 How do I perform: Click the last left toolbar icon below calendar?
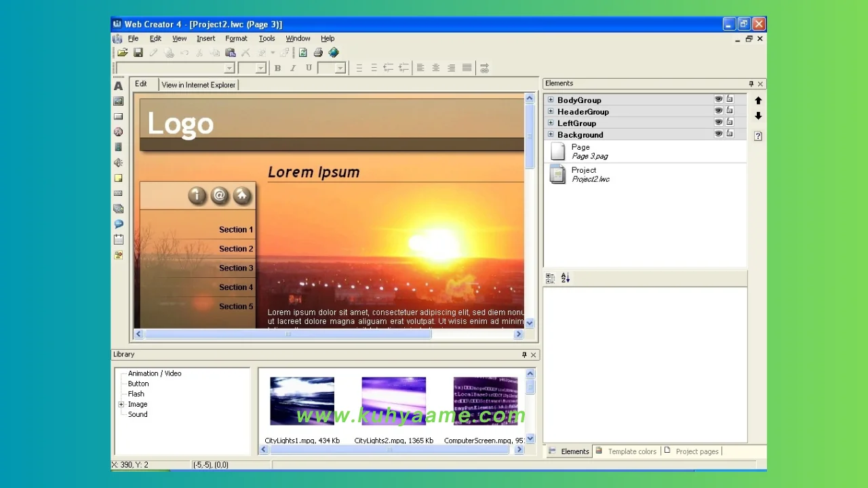(x=119, y=256)
